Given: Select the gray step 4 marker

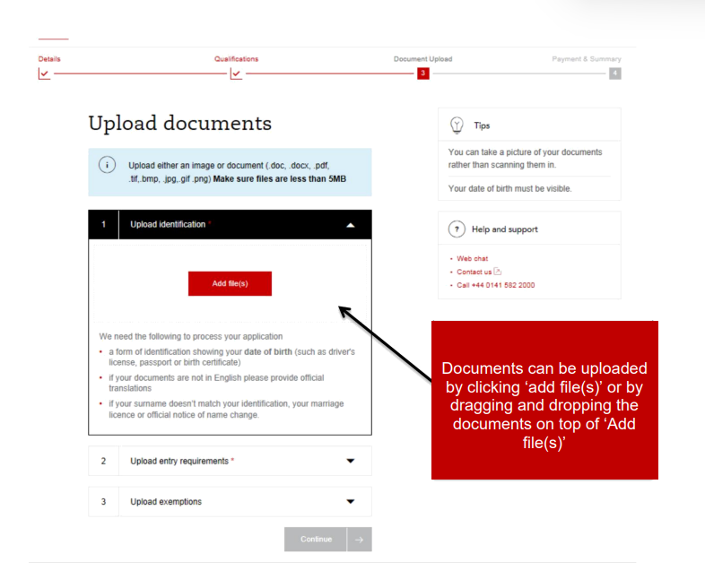Looking at the screenshot, I should [614, 73].
